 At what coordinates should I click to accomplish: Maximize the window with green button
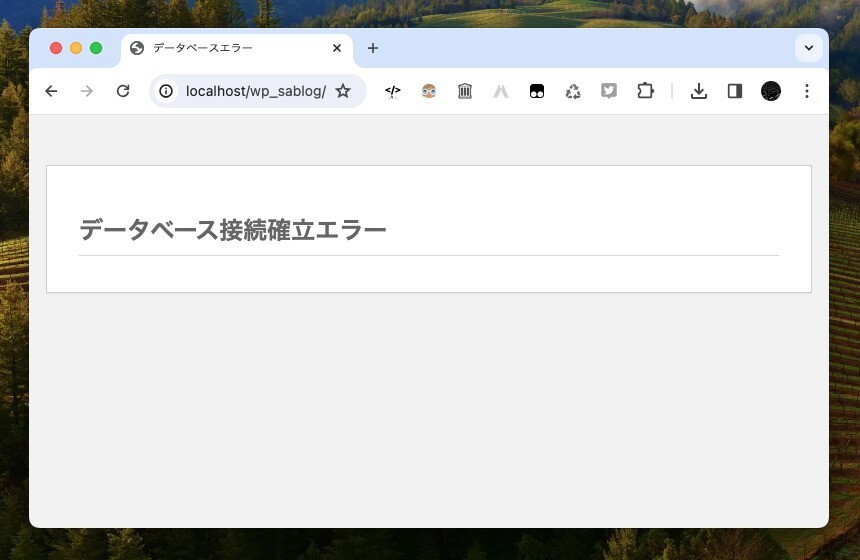pos(96,48)
